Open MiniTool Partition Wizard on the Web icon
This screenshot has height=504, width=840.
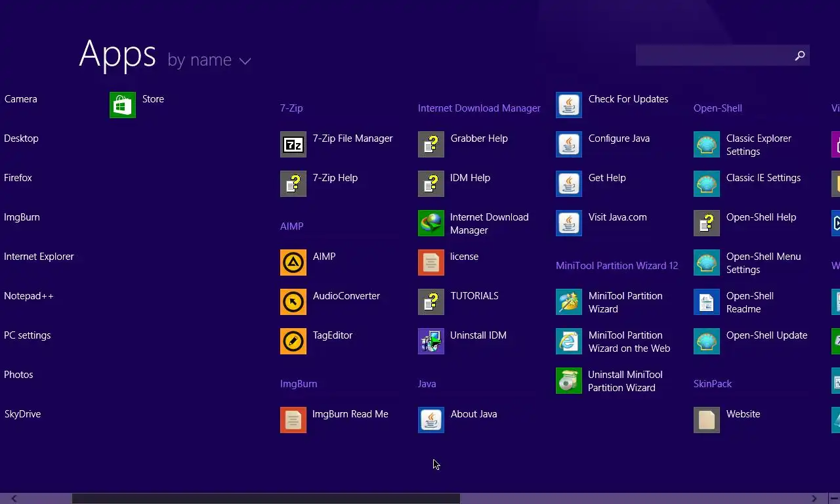point(569,341)
